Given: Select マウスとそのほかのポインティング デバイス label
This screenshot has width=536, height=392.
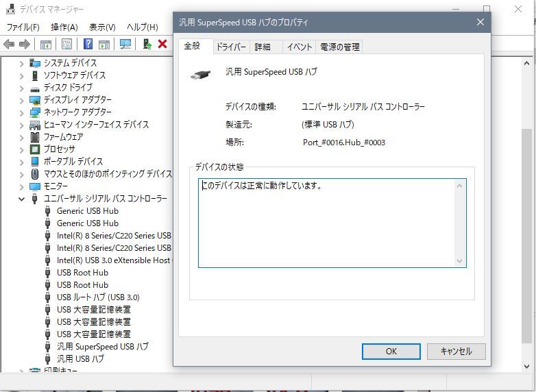Looking at the screenshot, I should pyautogui.click(x=108, y=174).
